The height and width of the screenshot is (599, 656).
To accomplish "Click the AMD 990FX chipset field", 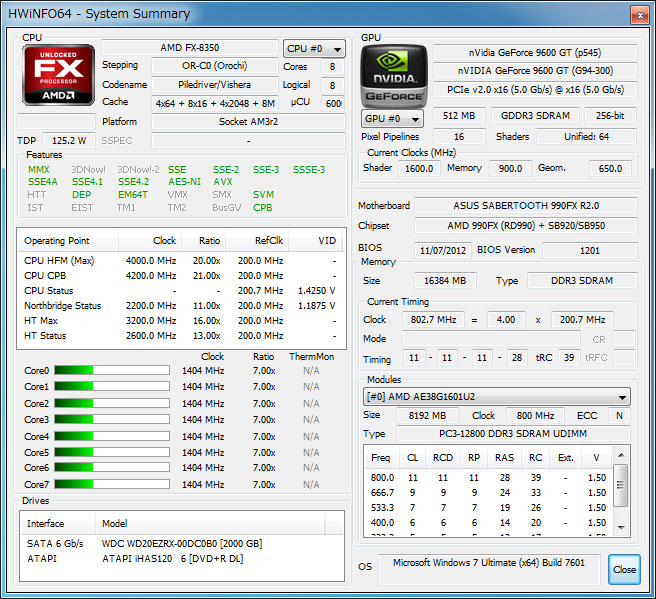I will coord(526,226).
